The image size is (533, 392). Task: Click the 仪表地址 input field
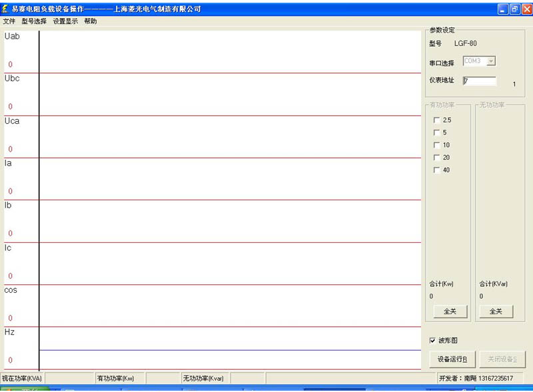coord(480,81)
